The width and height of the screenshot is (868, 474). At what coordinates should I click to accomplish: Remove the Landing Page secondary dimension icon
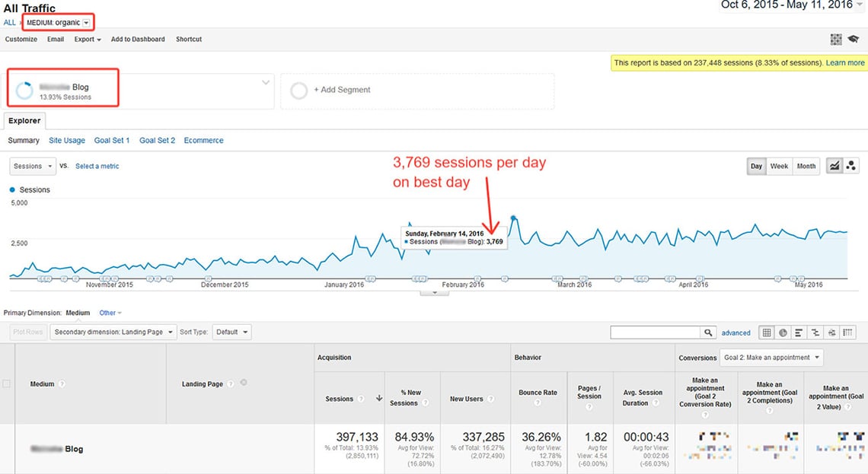click(244, 383)
